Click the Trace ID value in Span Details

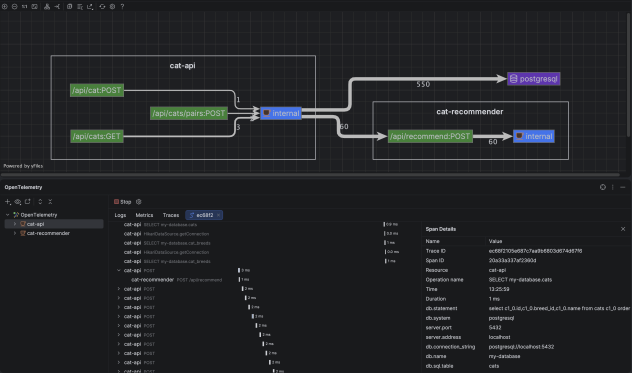(535, 251)
